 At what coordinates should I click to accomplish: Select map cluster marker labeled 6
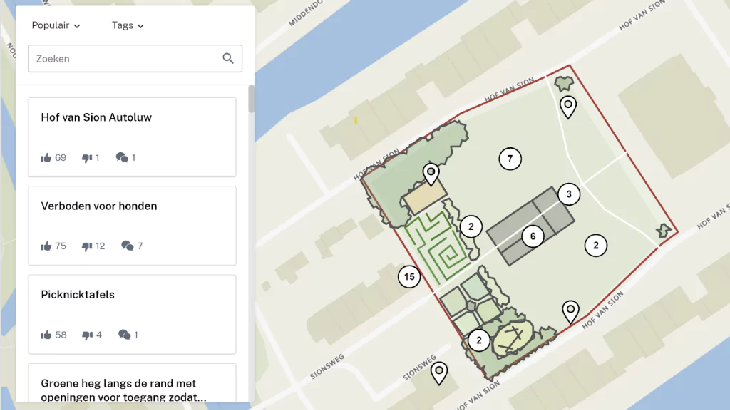coord(533,236)
